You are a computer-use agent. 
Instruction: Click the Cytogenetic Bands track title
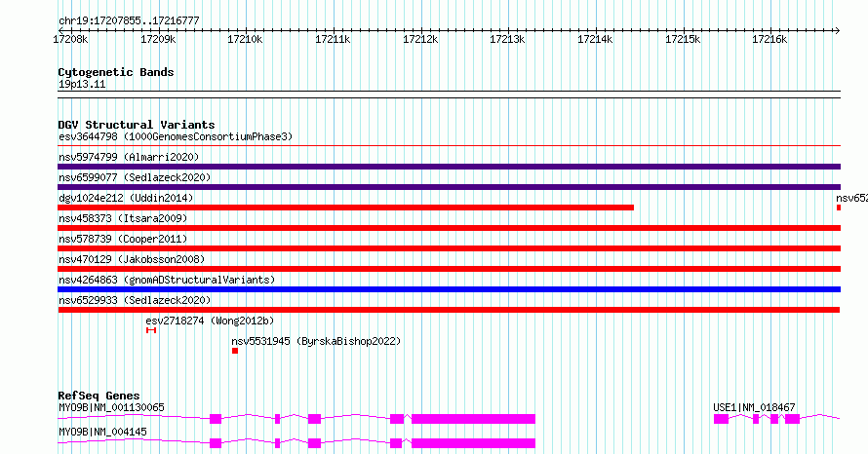pyautogui.click(x=116, y=72)
